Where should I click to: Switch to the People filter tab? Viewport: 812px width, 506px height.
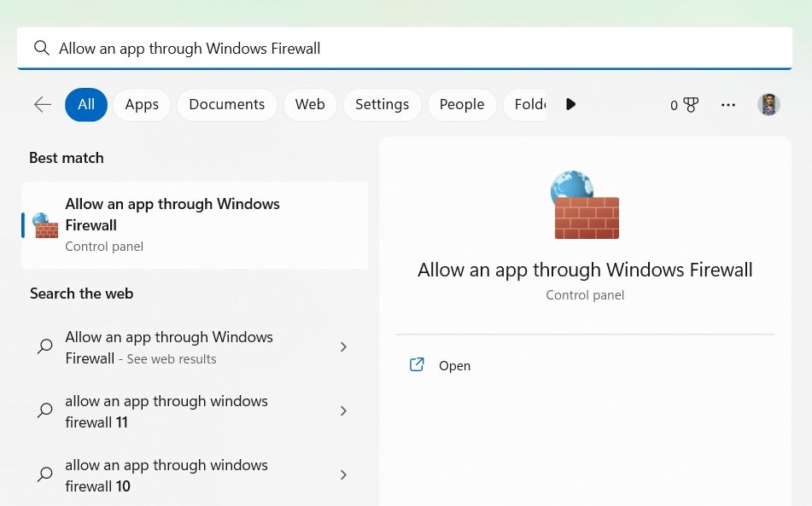click(462, 104)
